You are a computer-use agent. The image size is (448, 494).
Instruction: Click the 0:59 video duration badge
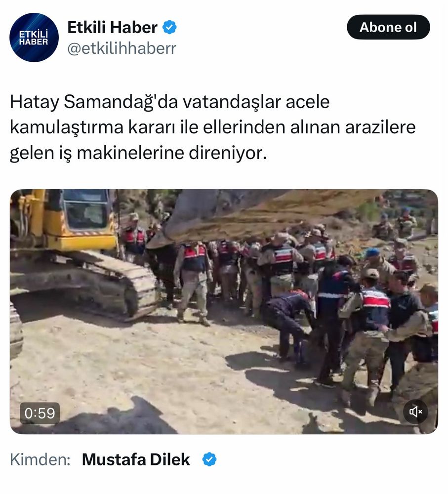(40, 413)
